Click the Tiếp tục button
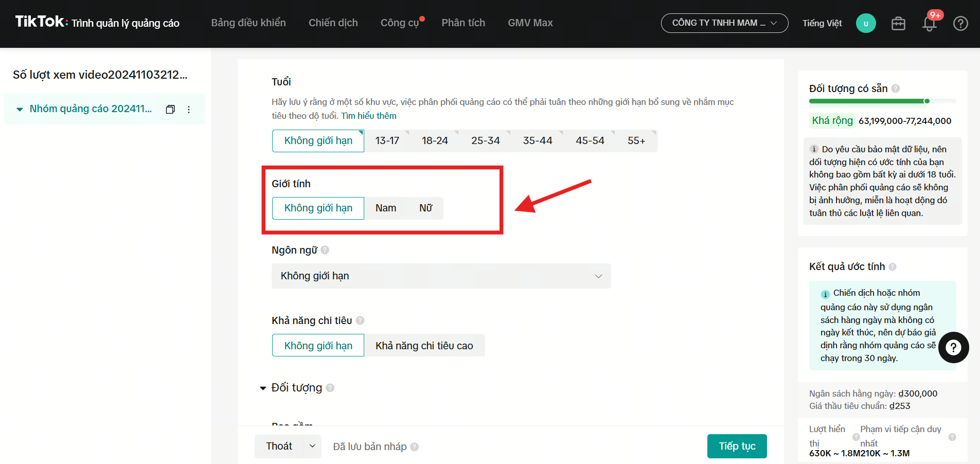Viewport: 980px width, 464px height. point(737,446)
